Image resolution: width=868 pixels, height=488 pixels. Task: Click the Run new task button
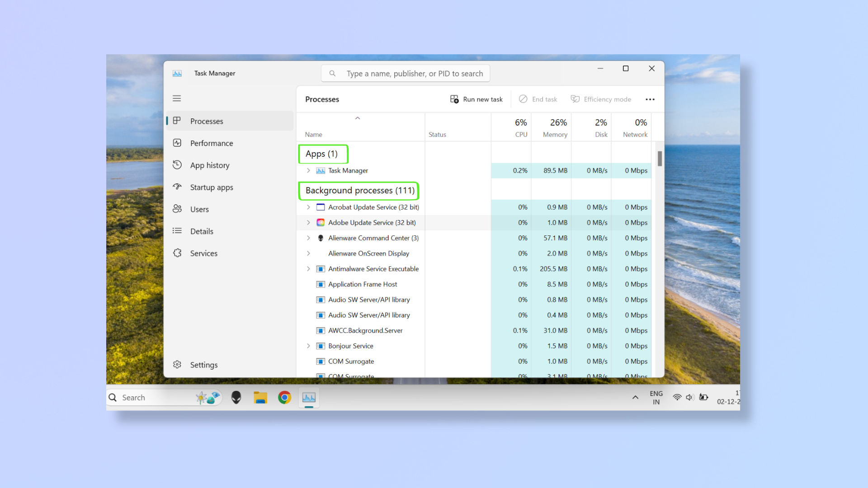click(476, 99)
